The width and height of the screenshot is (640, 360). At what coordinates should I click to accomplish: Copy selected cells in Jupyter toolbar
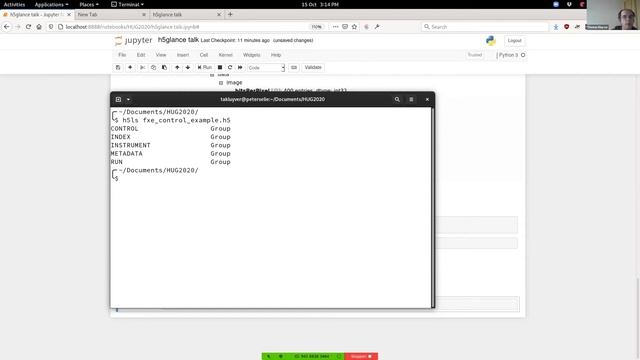(153, 67)
